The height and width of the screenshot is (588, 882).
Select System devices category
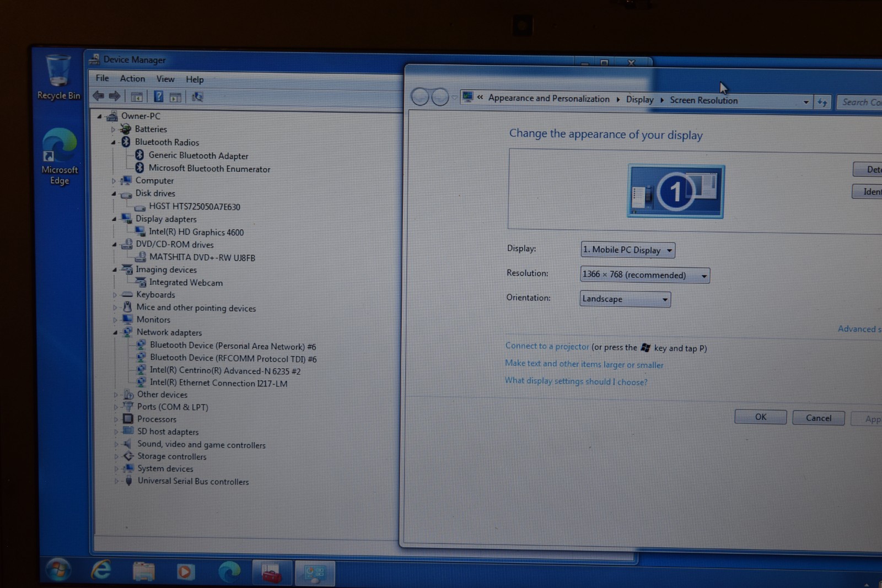[x=165, y=468]
